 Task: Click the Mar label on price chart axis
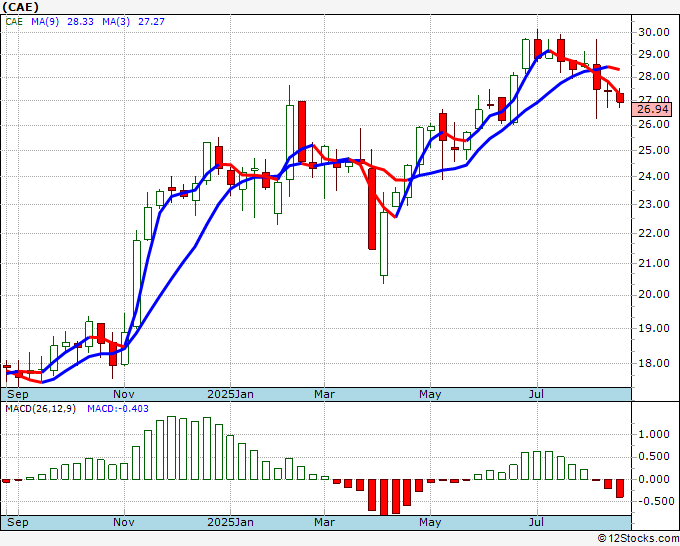324,394
